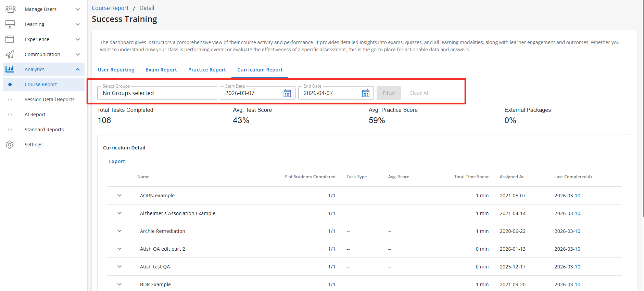Expand the AORN example row
The width and height of the screenshot is (644, 291).
(x=119, y=196)
